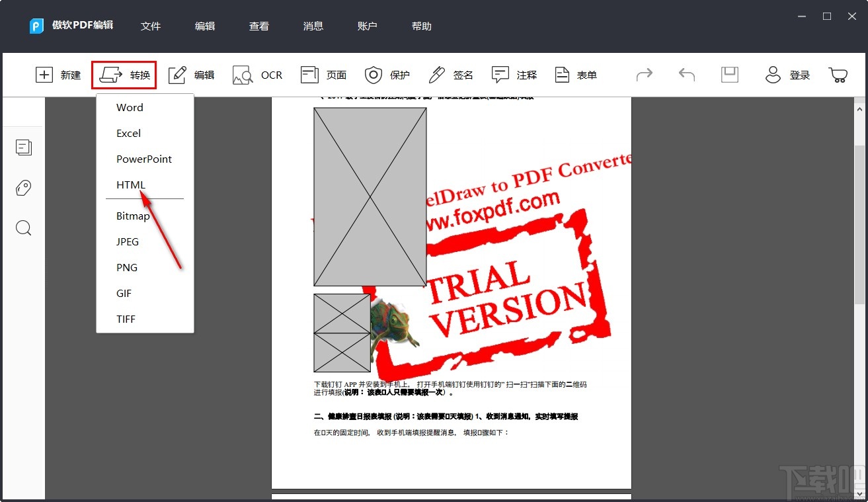Click the undo arrow icon
The height and width of the screenshot is (502, 868).
tap(686, 75)
